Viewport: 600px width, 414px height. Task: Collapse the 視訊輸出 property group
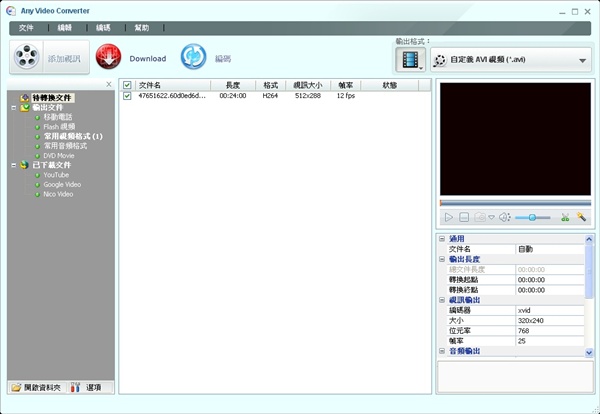(x=442, y=300)
